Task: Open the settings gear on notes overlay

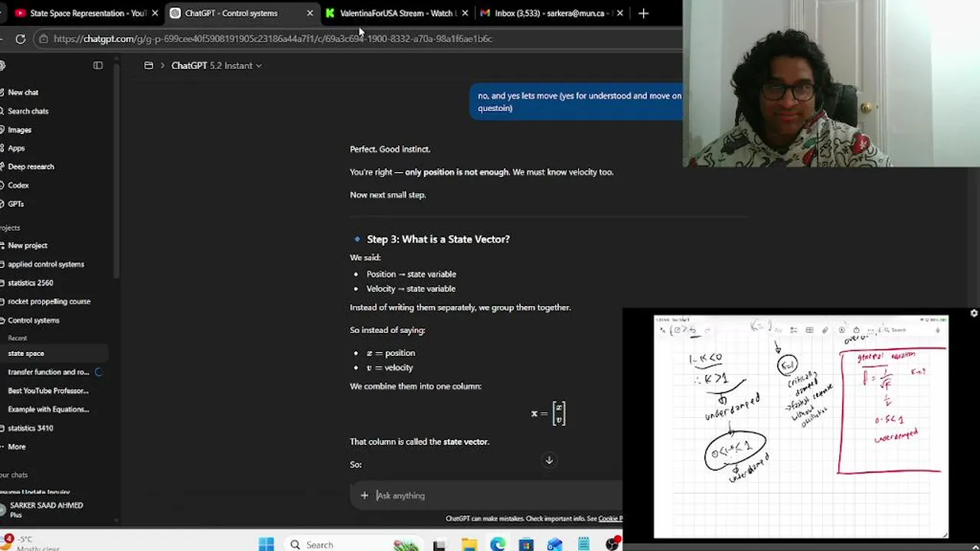Action: point(974,313)
